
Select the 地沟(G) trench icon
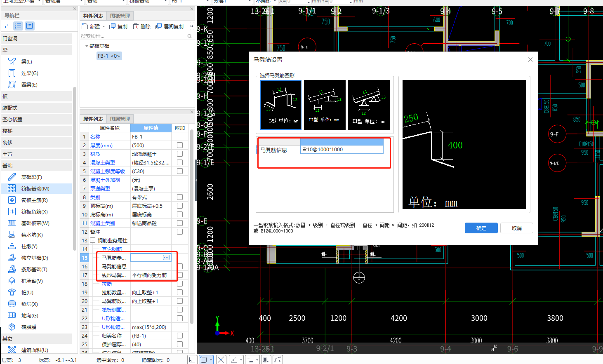[x=12, y=315]
